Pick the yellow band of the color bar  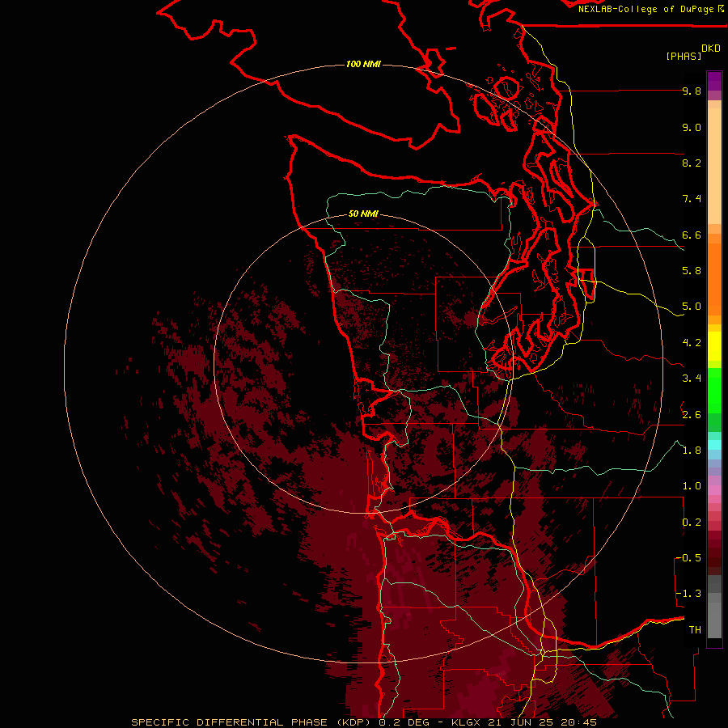(x=714, y=346)
